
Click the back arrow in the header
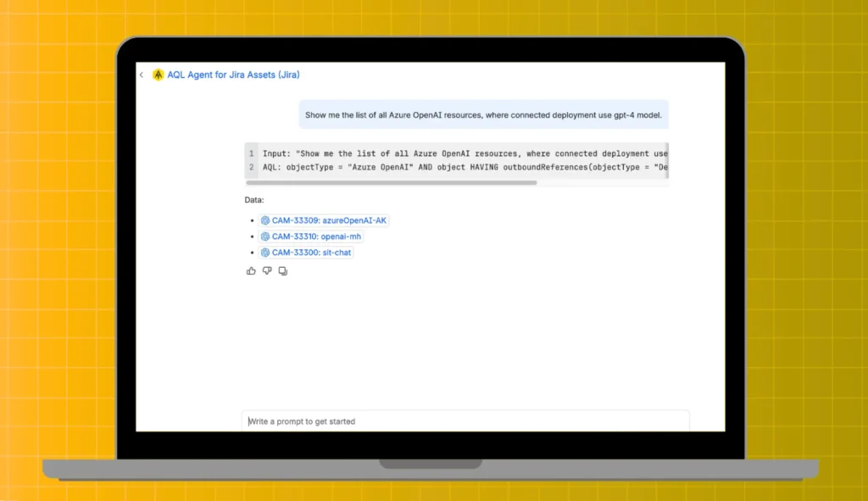(x=142, y=75)
